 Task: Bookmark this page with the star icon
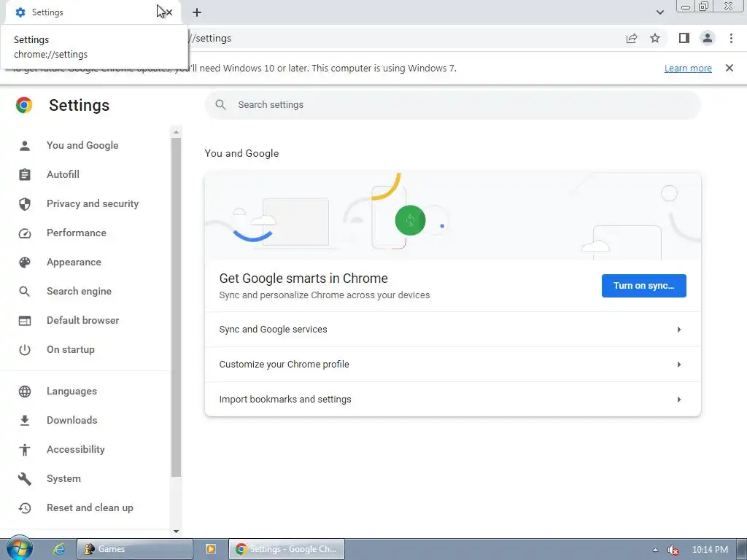point(655,38)
